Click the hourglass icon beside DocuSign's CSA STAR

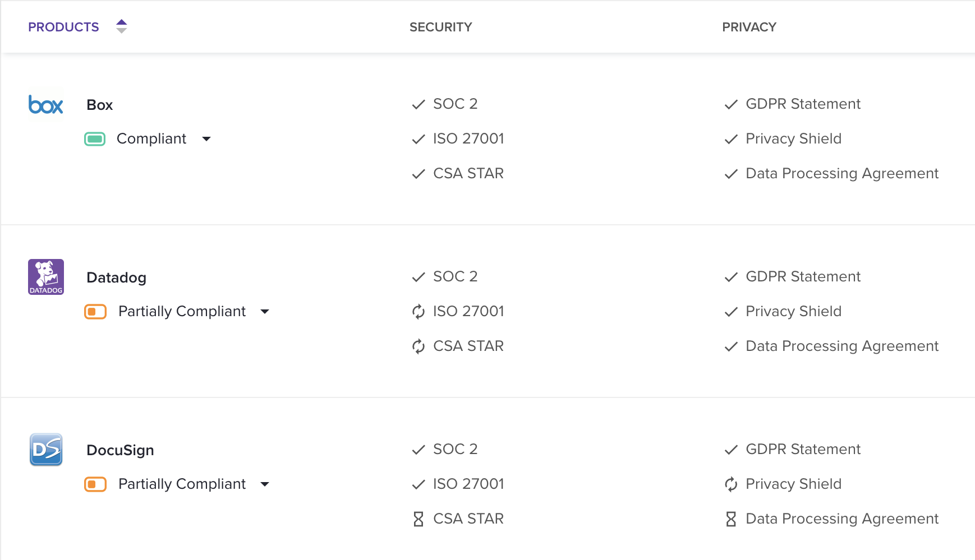click(418, 519)
